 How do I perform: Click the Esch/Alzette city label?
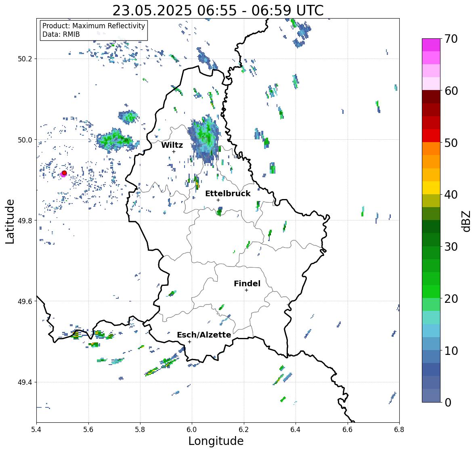204,335
